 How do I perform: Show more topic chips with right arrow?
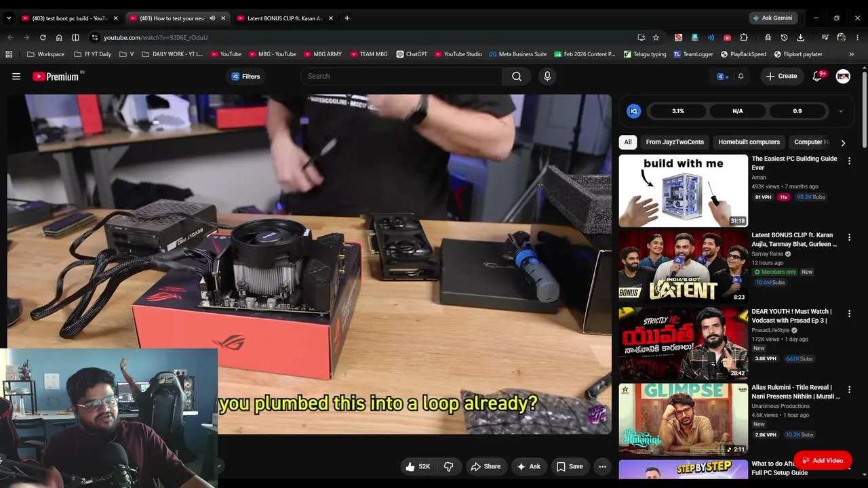click(843, 142)
